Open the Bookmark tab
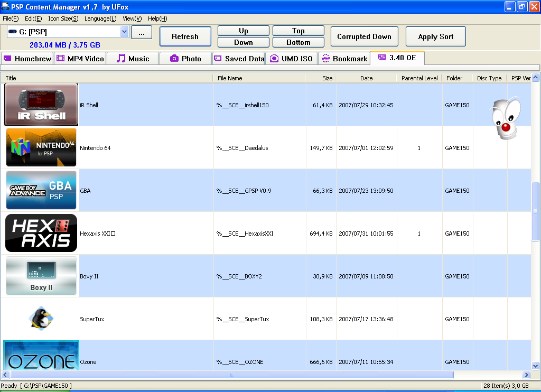The height and width of the screenshot is (392, 541). point(344,58)
